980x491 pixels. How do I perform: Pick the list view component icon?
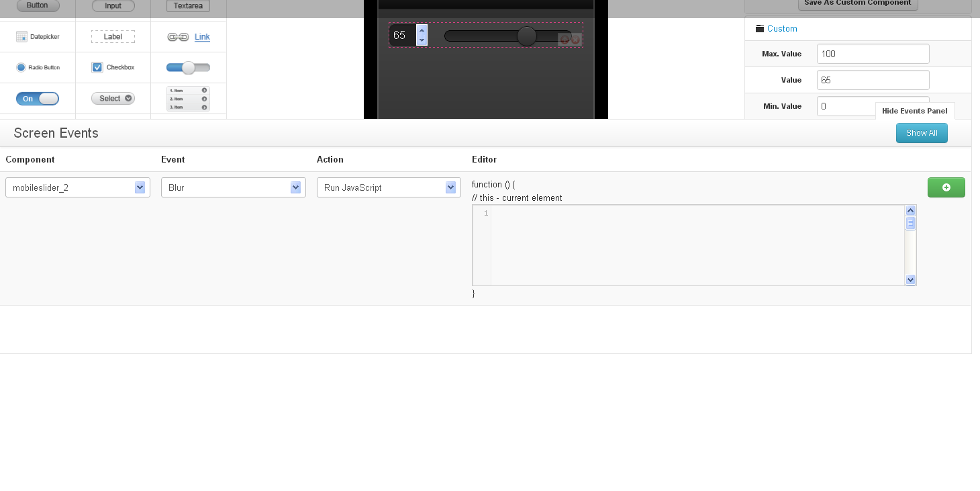point(188,99)
